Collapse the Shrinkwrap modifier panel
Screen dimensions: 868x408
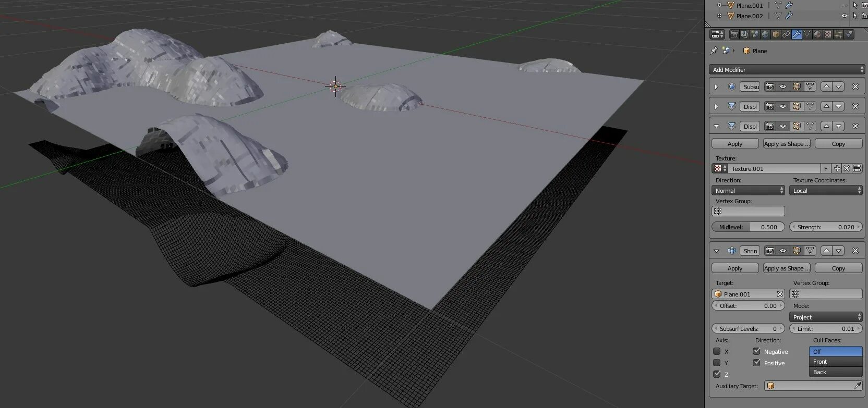[x=717, y=251]
